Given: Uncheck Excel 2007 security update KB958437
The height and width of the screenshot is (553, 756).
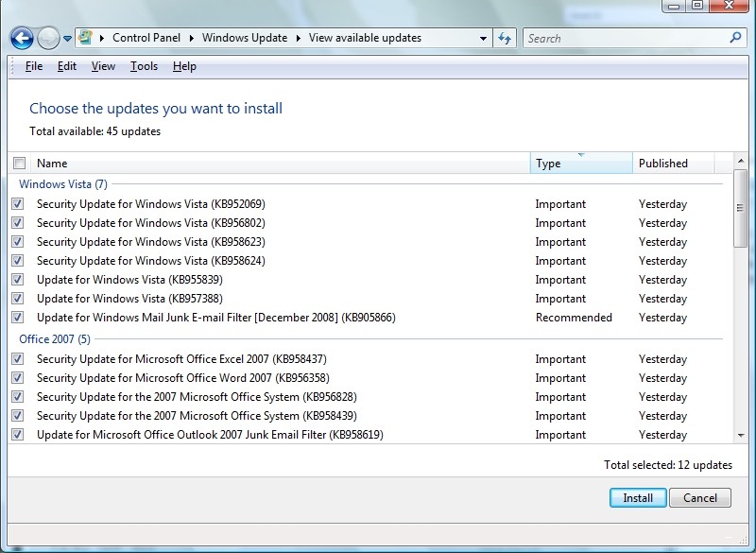Looking at the screenshot, I should pos(18,358).
